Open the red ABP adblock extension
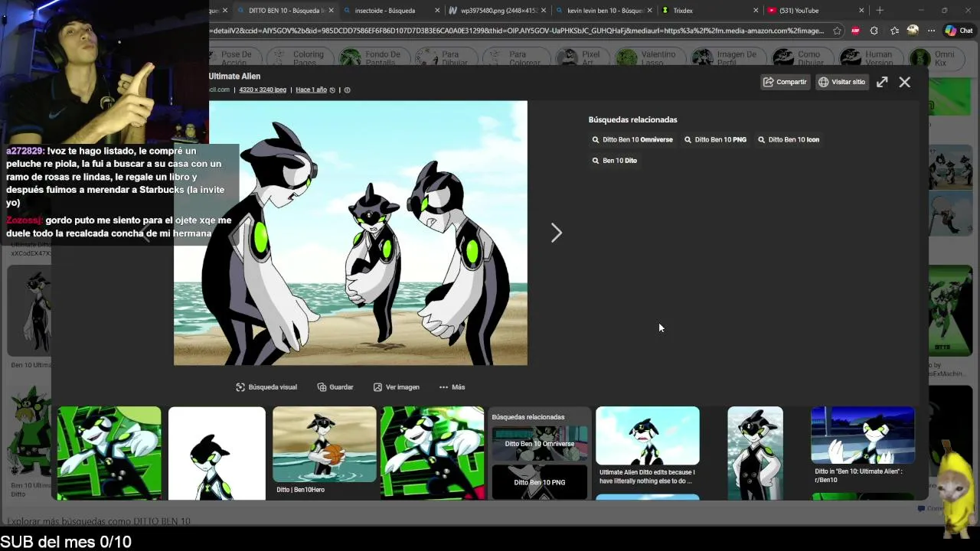The image size is (980, 551). (x=855, y=31)
